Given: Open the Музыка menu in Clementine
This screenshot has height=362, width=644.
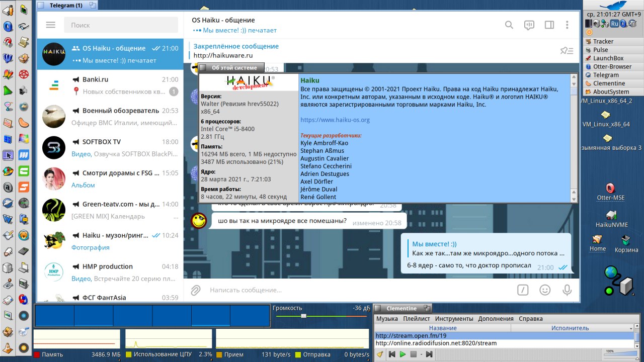Looking at the screenshot, I should click(x=387, y=319).
